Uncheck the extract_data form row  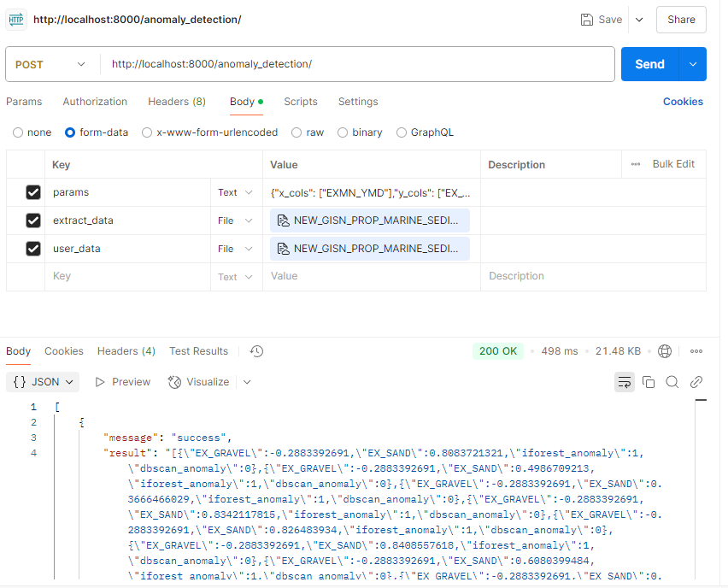point(32,220)
